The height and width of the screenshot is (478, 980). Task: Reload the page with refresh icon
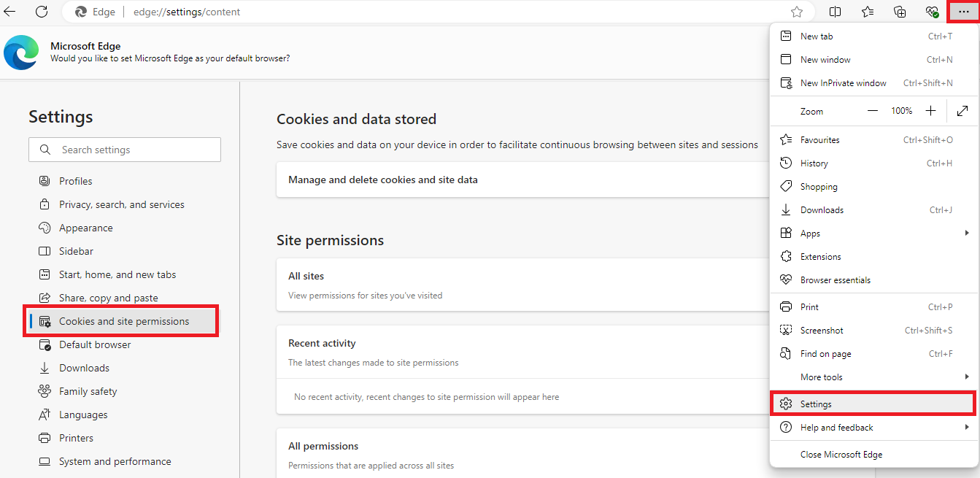(x=42, y=12)
